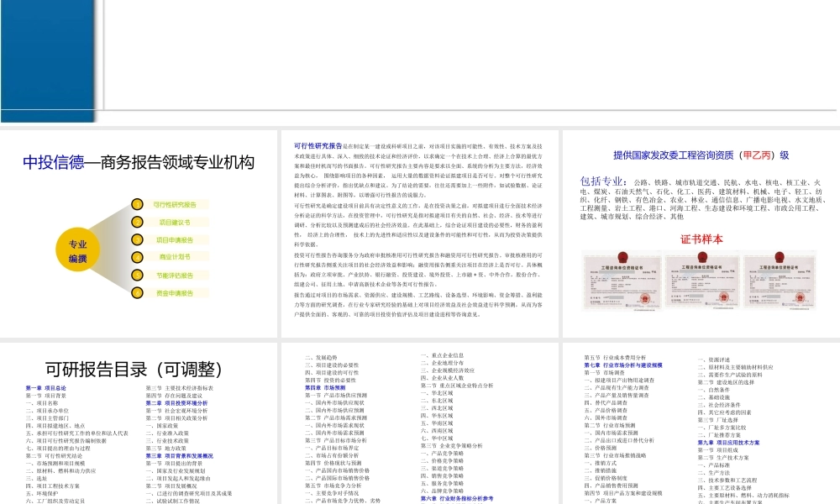
Task: Click the 包括专业 label
Action: [x=601, y=181]
